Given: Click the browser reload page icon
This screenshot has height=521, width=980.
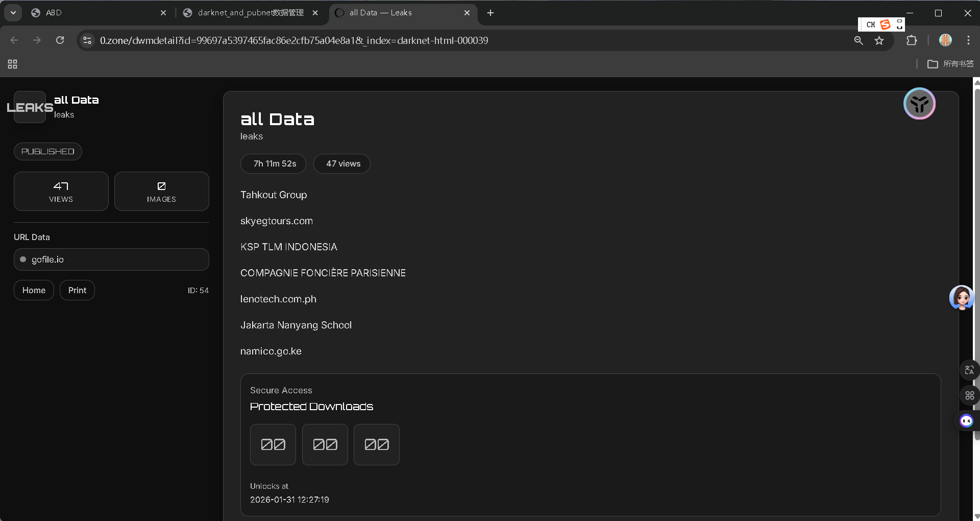Looking at the screenshot, I should [60, 40].
